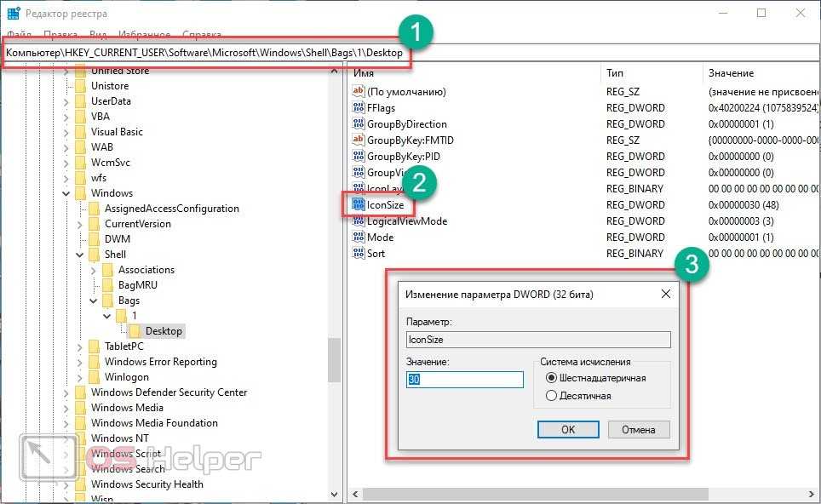Select the Mode DWORD icon
The height and width of the screenshot is (504, 821).
coord(359,237)
